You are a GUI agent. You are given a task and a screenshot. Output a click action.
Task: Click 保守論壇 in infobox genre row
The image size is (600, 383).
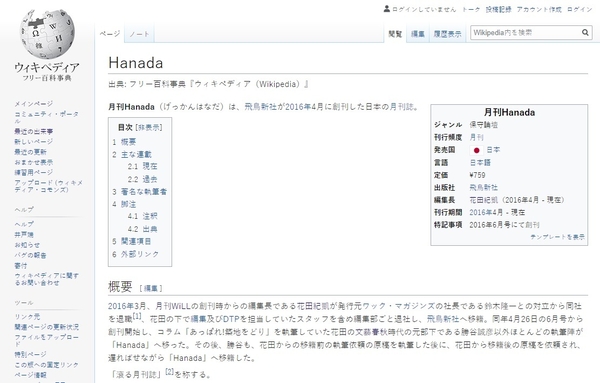pyautogui.click(x=484, y=125)
